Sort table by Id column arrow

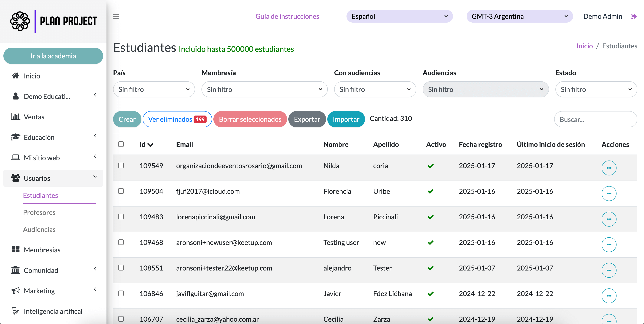coord(150,145)
